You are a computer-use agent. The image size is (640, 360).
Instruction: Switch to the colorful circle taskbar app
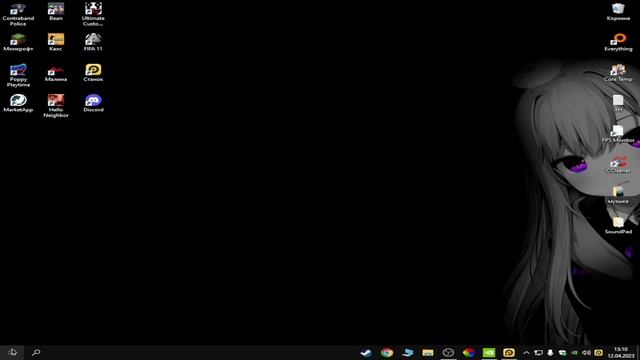(469, 353)
